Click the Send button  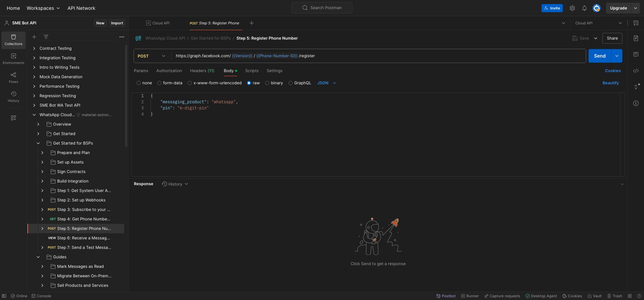point(600,56)
